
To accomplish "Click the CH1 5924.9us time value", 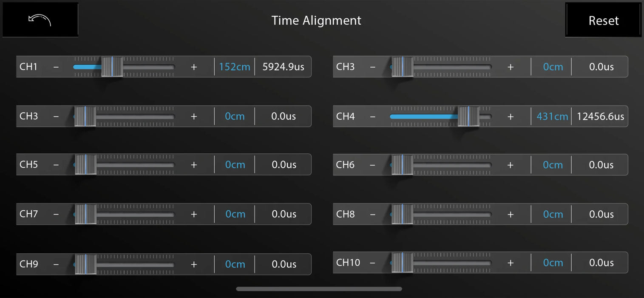I will [x=284, y=67].
